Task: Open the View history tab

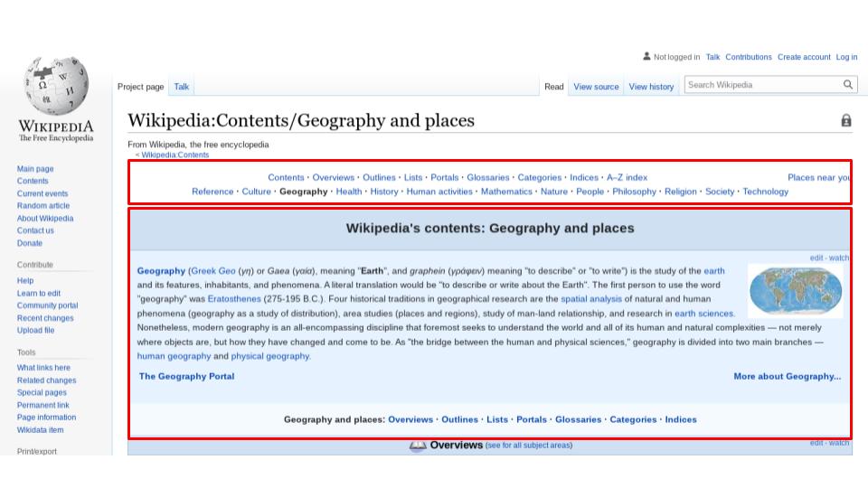Action: click(x=651, y=87)
